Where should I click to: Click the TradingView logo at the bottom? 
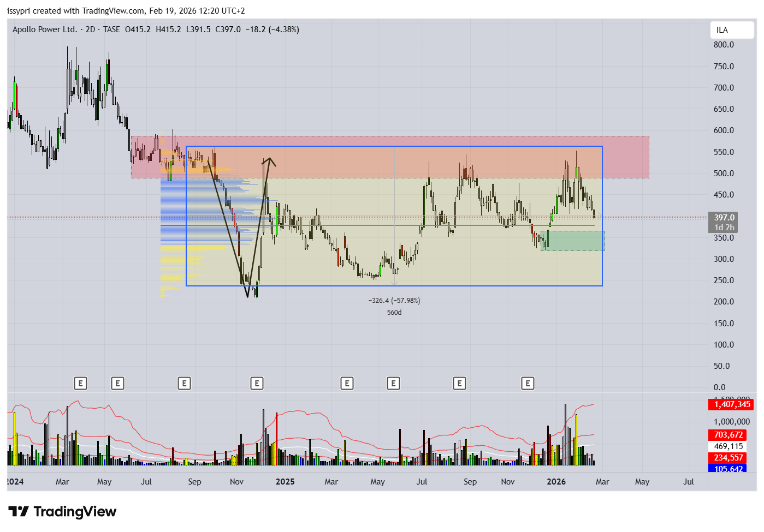pyautogui.click(x=62, y=511)
